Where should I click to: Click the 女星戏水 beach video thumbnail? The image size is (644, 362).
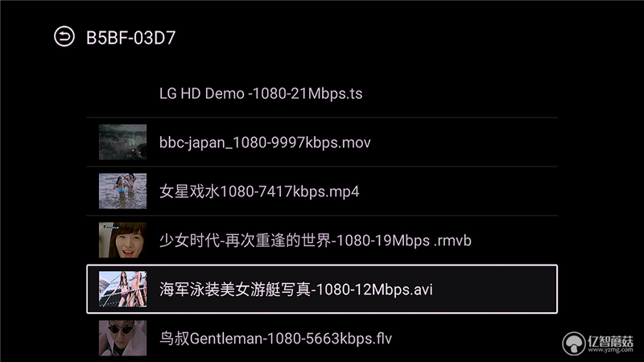[122, 191]
